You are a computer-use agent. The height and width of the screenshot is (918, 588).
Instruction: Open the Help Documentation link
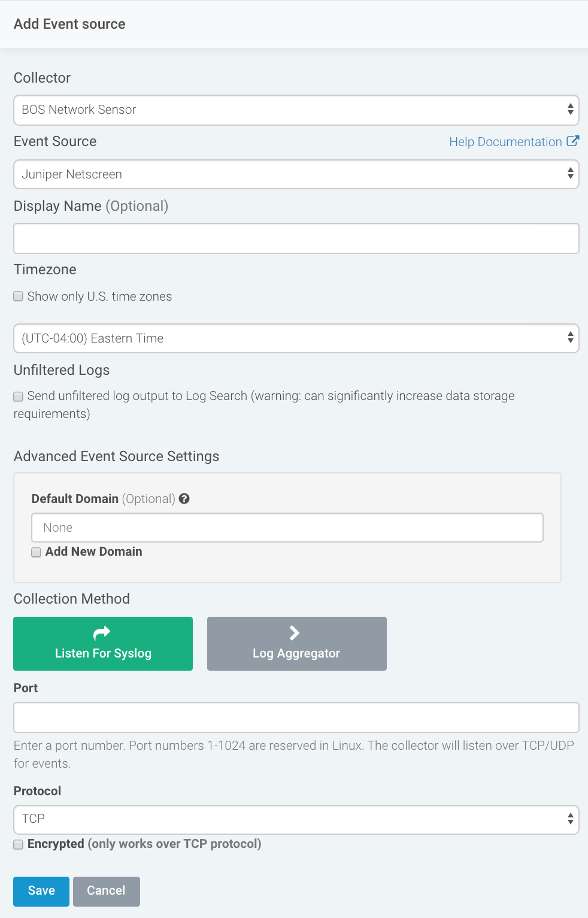(505, 142)
